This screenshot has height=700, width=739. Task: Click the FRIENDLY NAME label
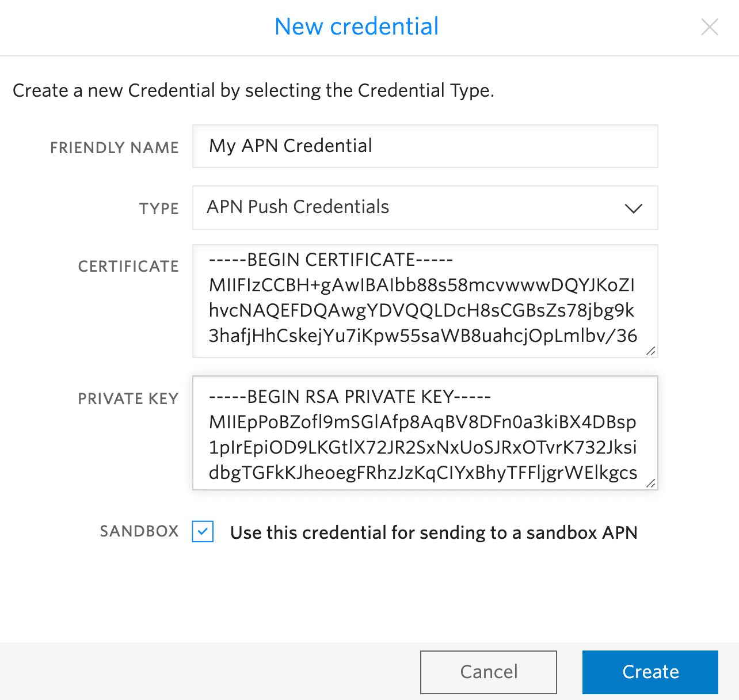114,147
